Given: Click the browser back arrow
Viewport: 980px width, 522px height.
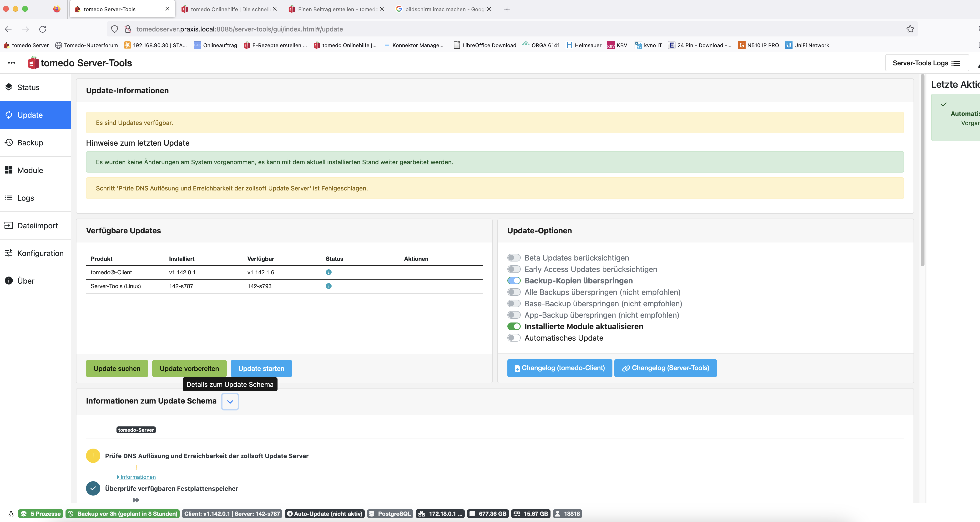Looking at the screenshot, I should point(8,29).
